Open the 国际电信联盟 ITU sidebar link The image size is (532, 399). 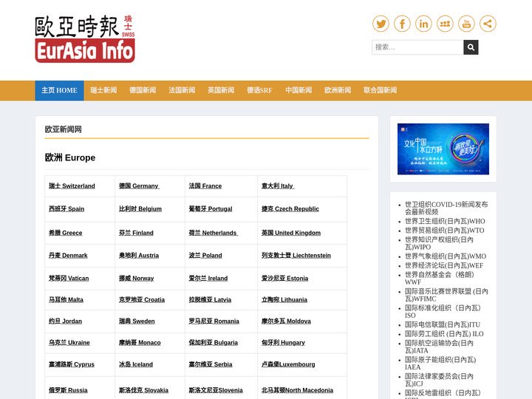coord(443,324)
